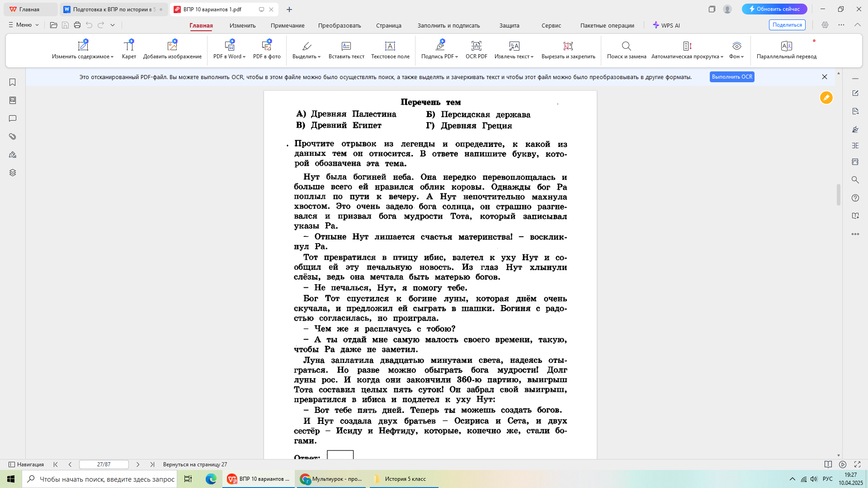Image resolution: width=868 pixels, height=488 pixels.
Task: Switch to Страница ribbon tab
Action: coord(389,25)
